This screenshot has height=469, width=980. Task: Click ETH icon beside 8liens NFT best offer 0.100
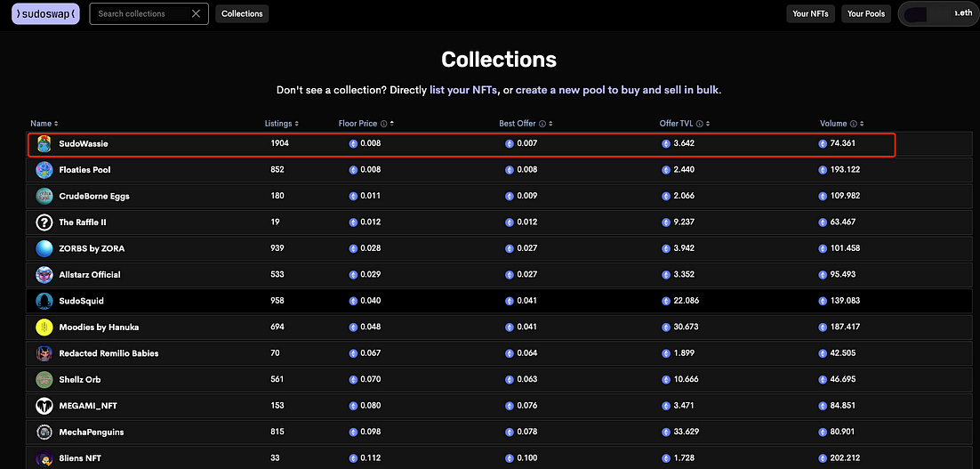pyautogui.click(x=510, y=459)
